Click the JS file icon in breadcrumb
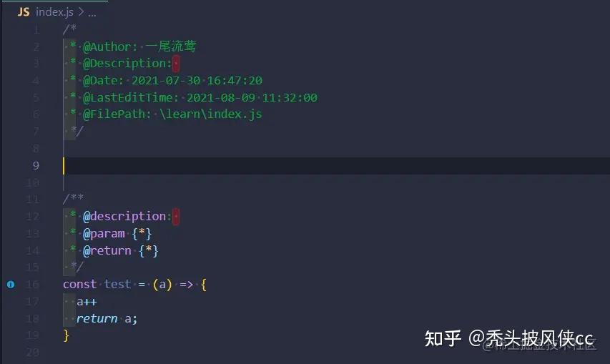Viewport: 610px width, 364px height. [x=24, y=12]
